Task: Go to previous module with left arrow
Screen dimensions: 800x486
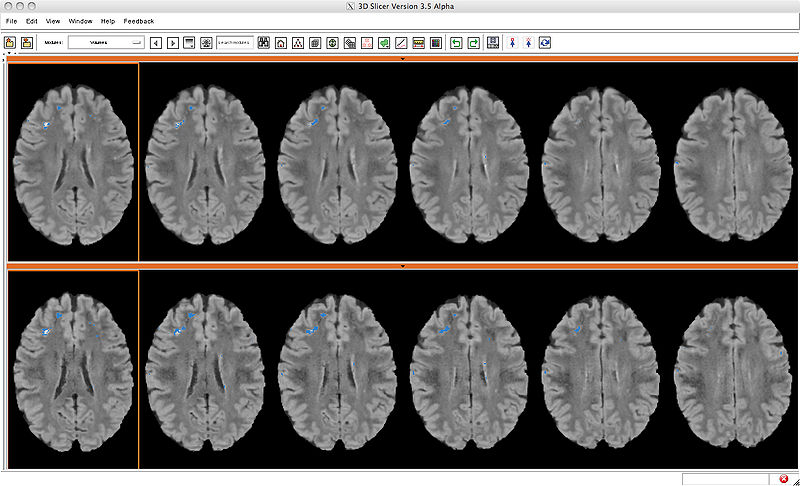Action: tap(155, 43)
